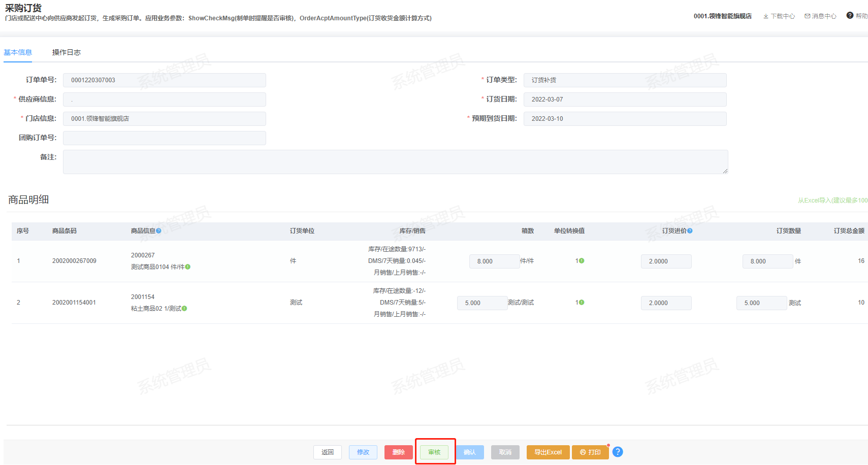Click the red 删除 button
Screen dimensions: 868x465
point(398,452)
